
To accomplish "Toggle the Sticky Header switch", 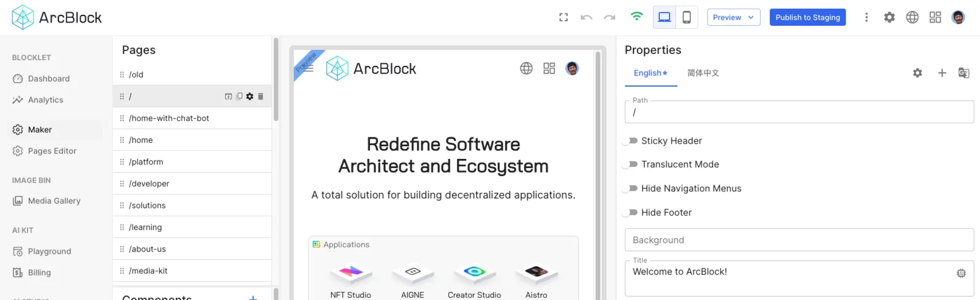I will click(630, 141).
